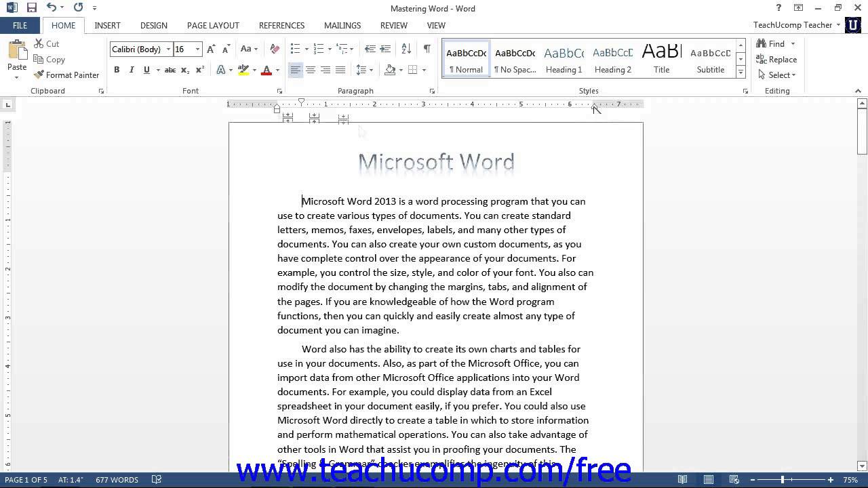The width and height of the screenshot is (868, 488).
Task: Toggle Align Left paragraph button
Action: click(x=296, y=70)
